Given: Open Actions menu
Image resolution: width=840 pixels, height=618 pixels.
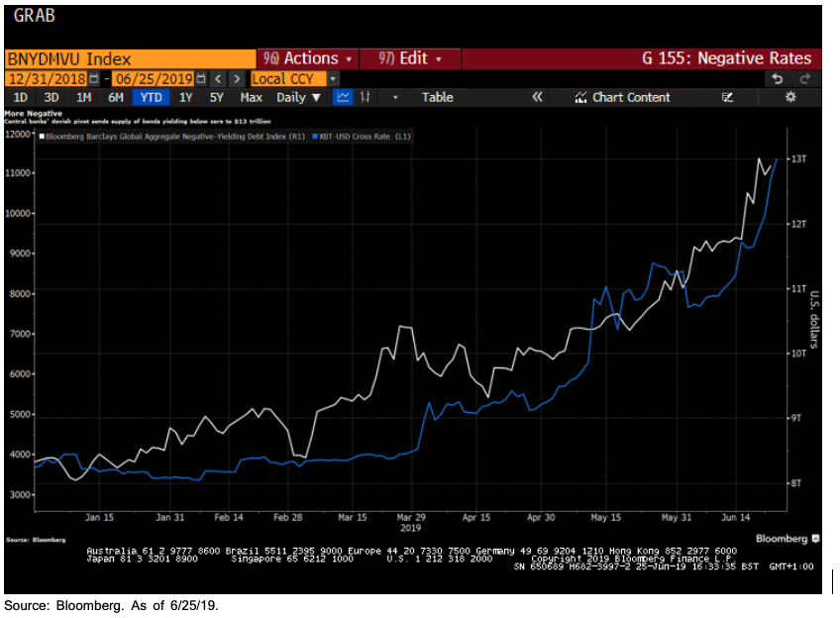Looking at the screenshot, I should point(307,58).
